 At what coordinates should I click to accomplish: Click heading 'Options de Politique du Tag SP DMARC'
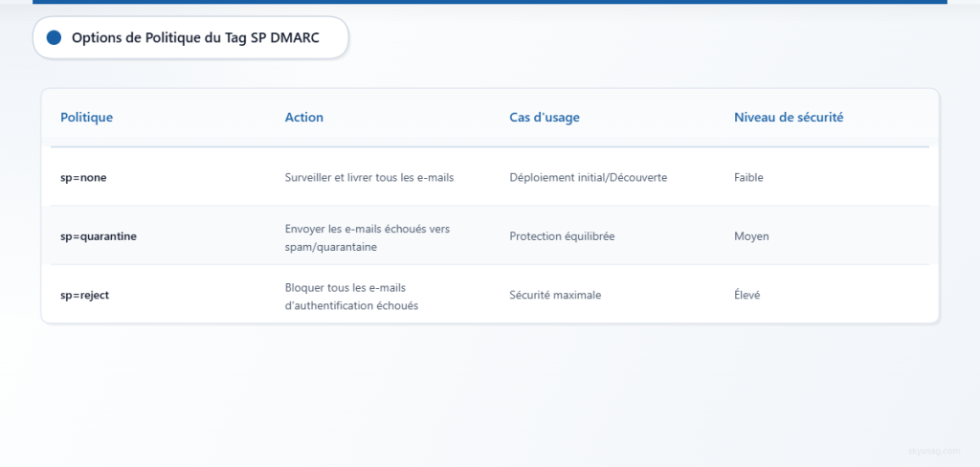195,37
